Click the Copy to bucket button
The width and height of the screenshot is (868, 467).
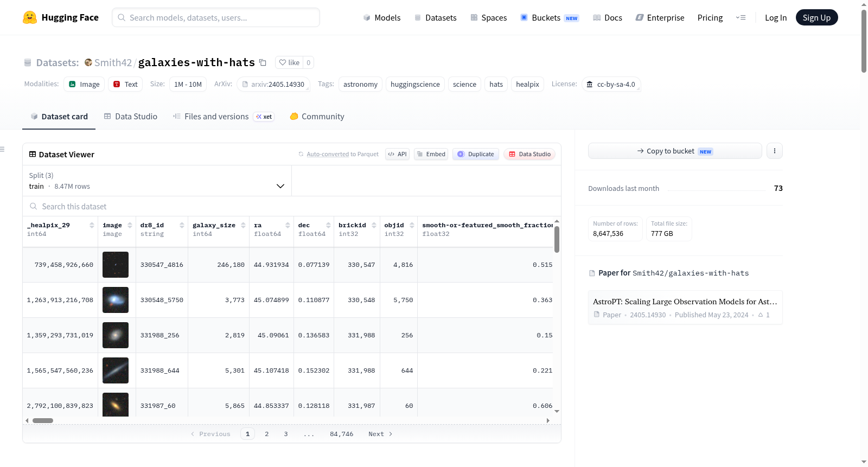click(675, 151)
